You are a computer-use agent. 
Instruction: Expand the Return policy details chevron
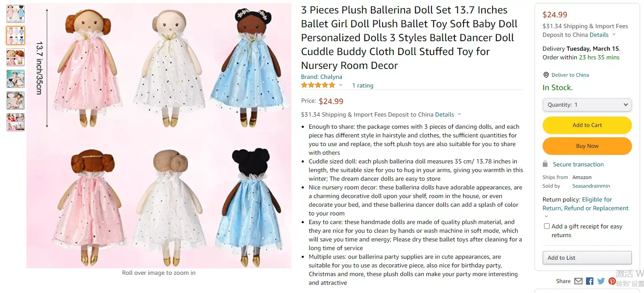pos(546,216)
